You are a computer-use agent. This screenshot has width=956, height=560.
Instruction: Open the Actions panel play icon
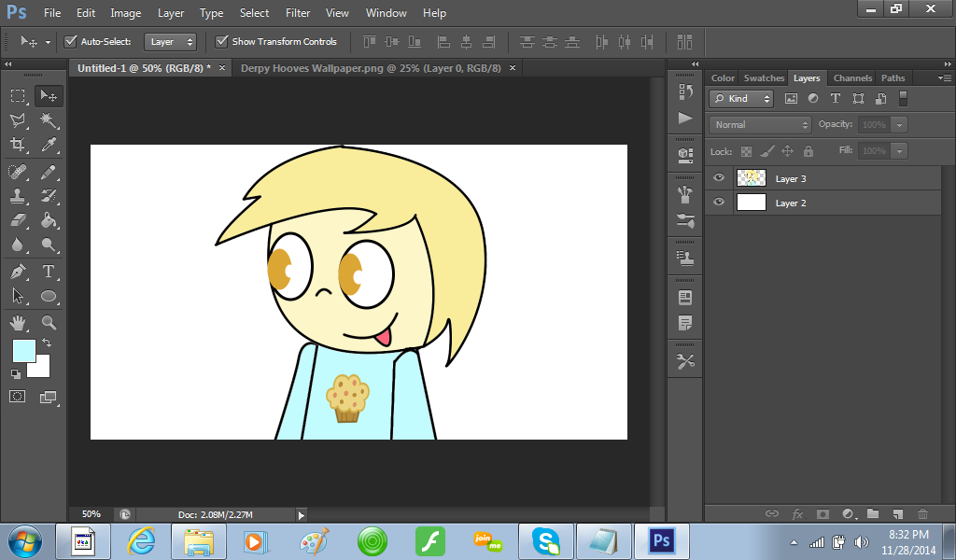pyautogui.click(x=685, y=118)
